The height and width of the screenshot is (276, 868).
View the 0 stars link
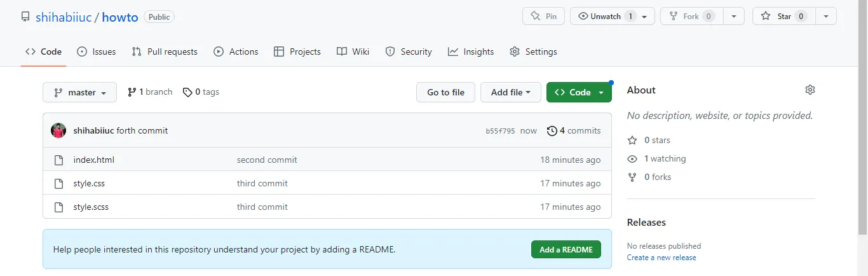coord(649,140)
